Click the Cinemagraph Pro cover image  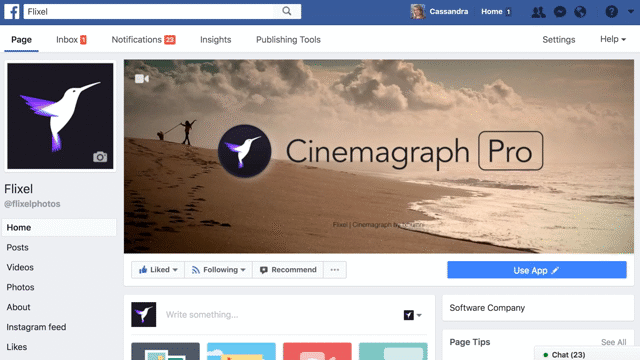[379, 157]
